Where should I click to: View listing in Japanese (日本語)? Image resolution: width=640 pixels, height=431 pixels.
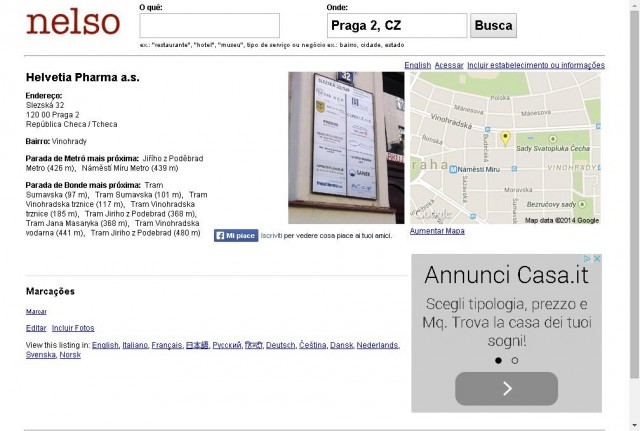point(197,345)
